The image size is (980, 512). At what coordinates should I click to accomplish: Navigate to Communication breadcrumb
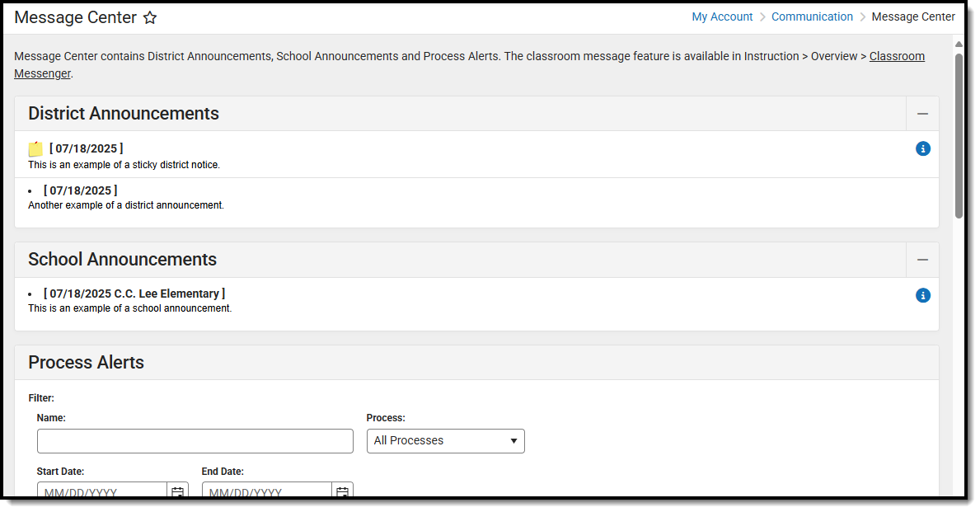(x=812, y=17)
